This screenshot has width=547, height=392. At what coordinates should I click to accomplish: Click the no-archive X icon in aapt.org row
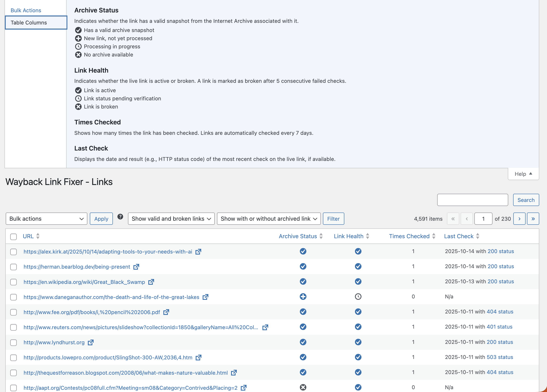click(x=303, y=387)
